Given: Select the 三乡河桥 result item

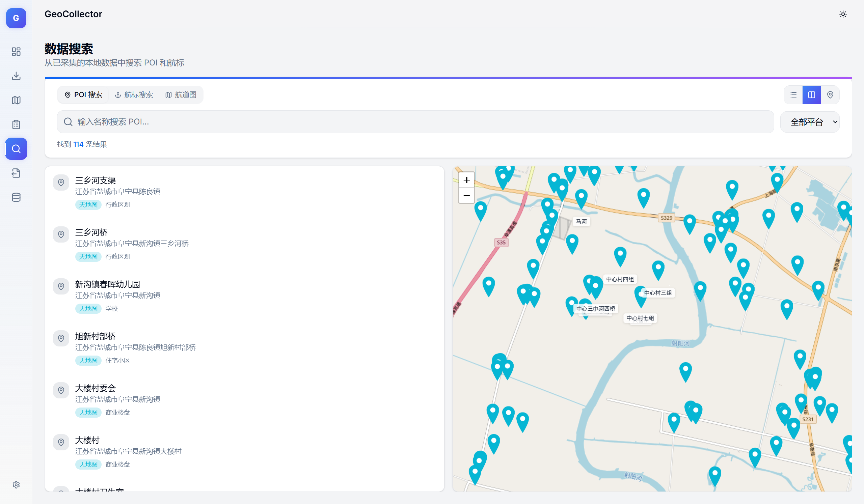Looking at the screenshot, I should coord(244,244).
